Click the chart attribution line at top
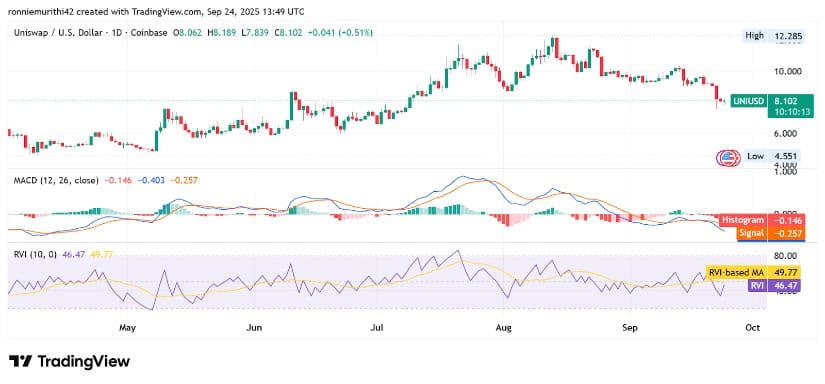This screenshot has width=825, height=384. (x=156, y=11)
